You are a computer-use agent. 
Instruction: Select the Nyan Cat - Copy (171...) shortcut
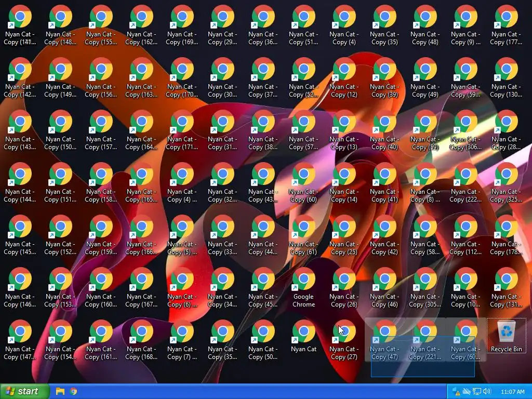tap(182, 130)
